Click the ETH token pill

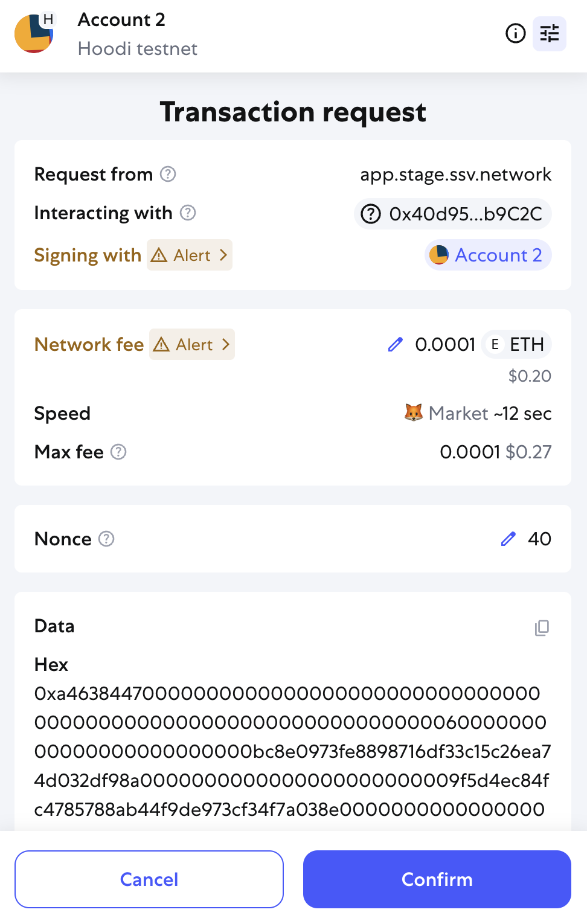517,344
